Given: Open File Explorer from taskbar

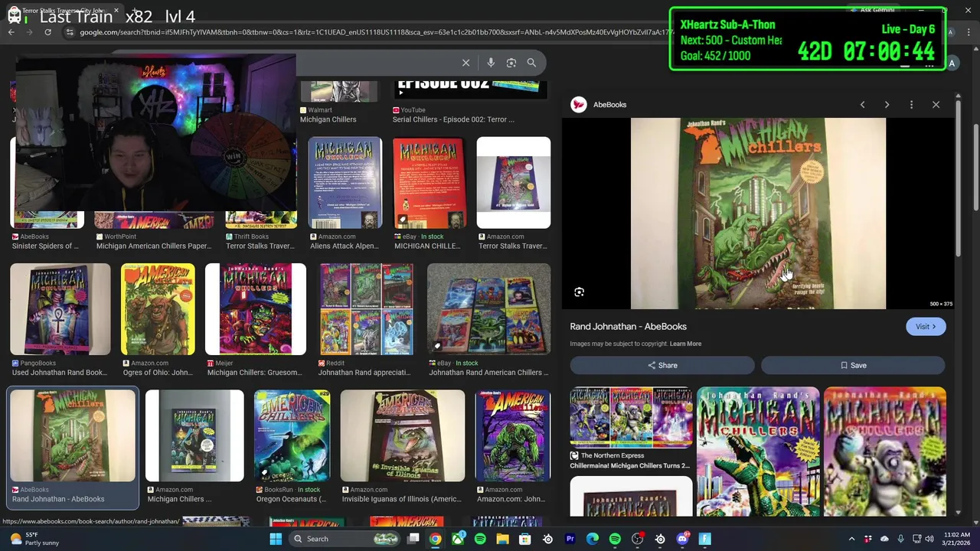Looking at the screenshot, I should [502, 539].
